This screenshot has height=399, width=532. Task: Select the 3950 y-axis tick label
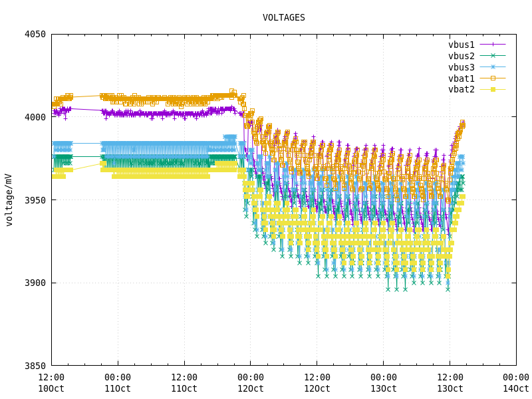point(35,200)
